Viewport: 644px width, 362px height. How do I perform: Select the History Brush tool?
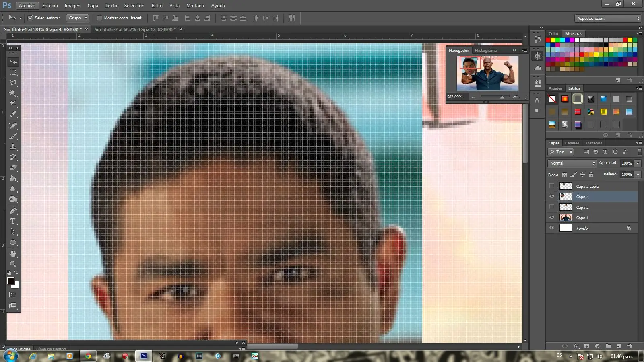coord(13,157)
